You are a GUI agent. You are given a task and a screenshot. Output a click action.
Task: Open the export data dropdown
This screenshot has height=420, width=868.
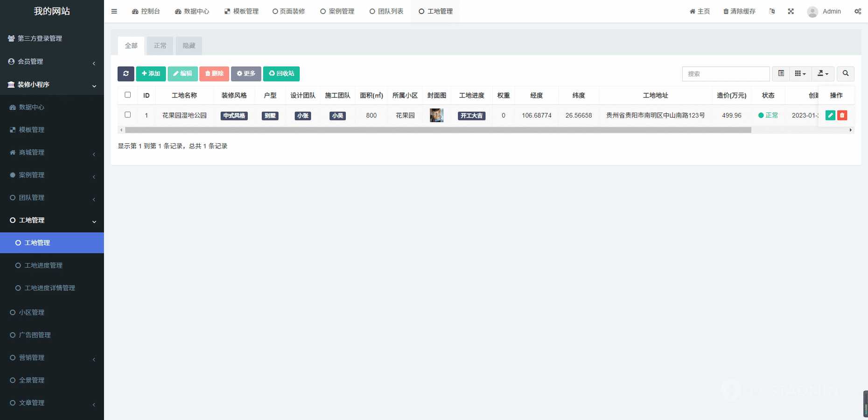[823, 74]
